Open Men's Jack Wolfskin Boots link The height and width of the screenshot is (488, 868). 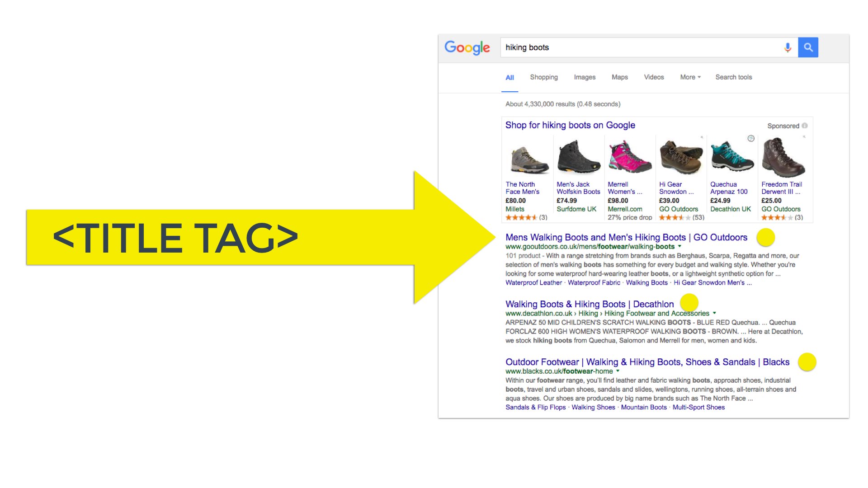[578, 188]
